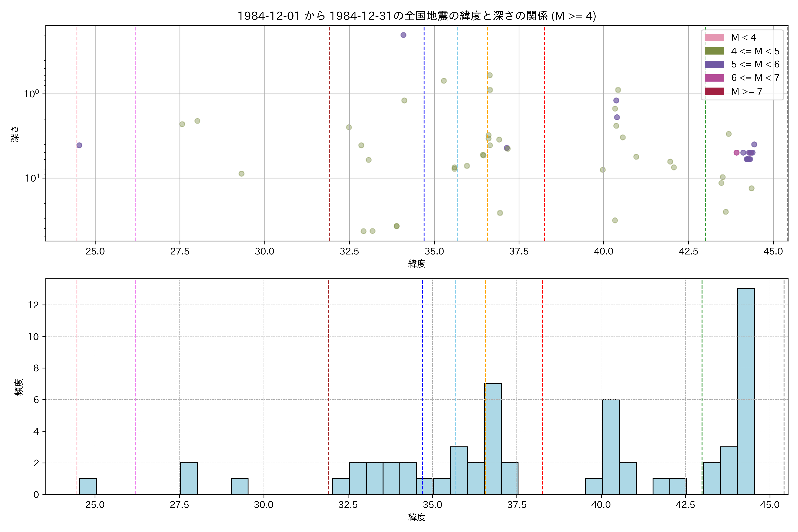Click the purple scatter point at the far left
Screen dimensions: 798x532
pos(79,145)
